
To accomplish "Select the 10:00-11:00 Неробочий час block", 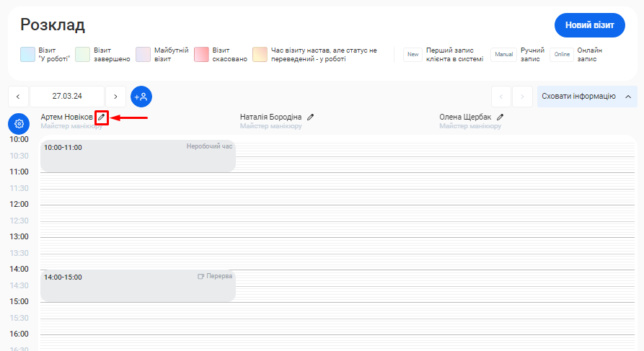I will pyautogui.click(x=138, y=156).
